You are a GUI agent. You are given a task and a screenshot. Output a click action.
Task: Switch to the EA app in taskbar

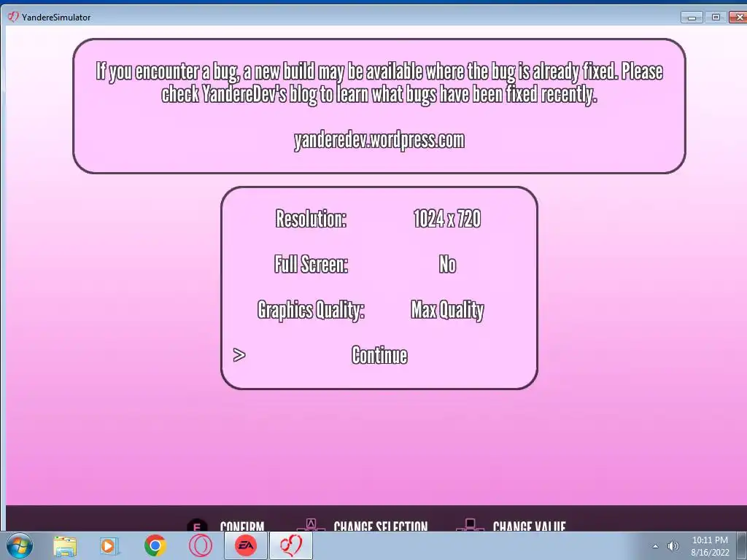(x=246, y=545)
